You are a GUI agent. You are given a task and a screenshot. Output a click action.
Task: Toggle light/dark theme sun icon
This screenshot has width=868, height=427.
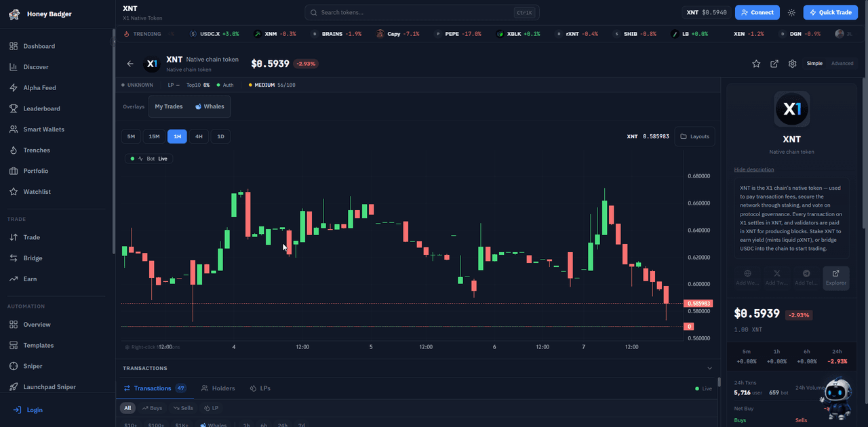(x=791, y=12)
